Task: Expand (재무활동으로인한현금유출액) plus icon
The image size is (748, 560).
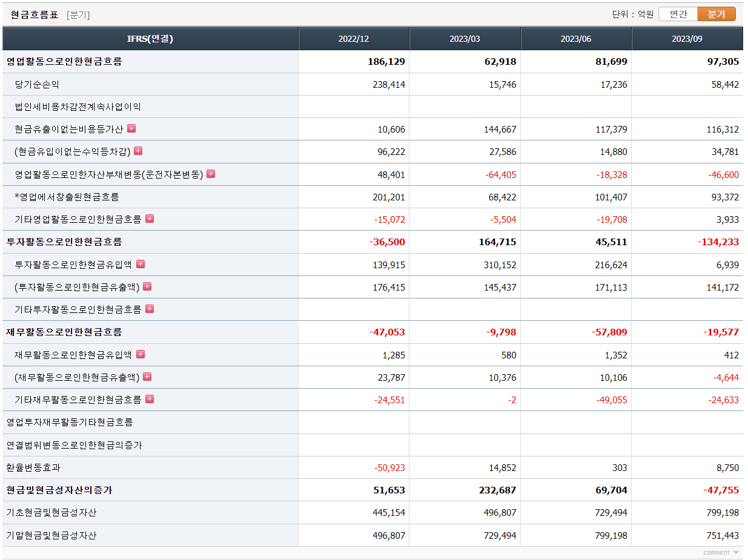Action: click(147, 377)
